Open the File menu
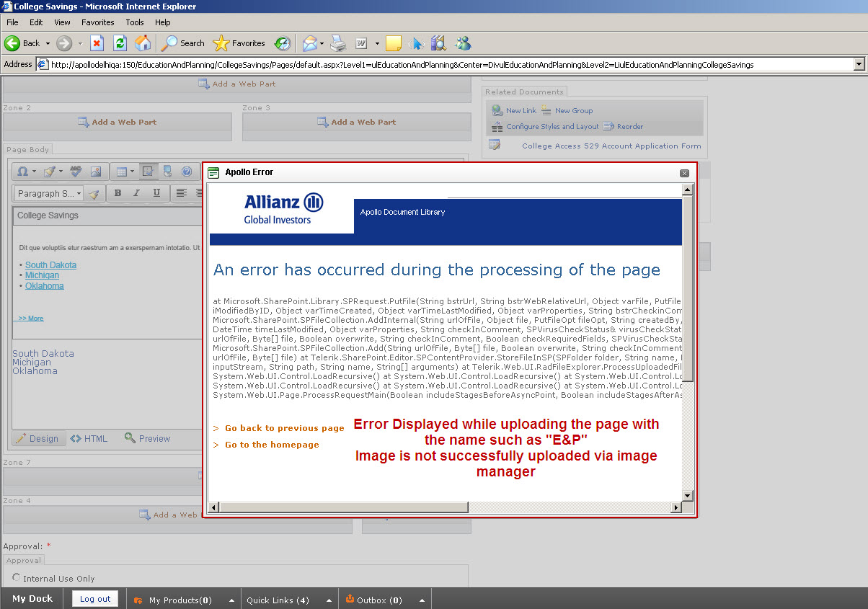This screenshot has width=868, height=609. pyautogui.click(x=12, y=22)
